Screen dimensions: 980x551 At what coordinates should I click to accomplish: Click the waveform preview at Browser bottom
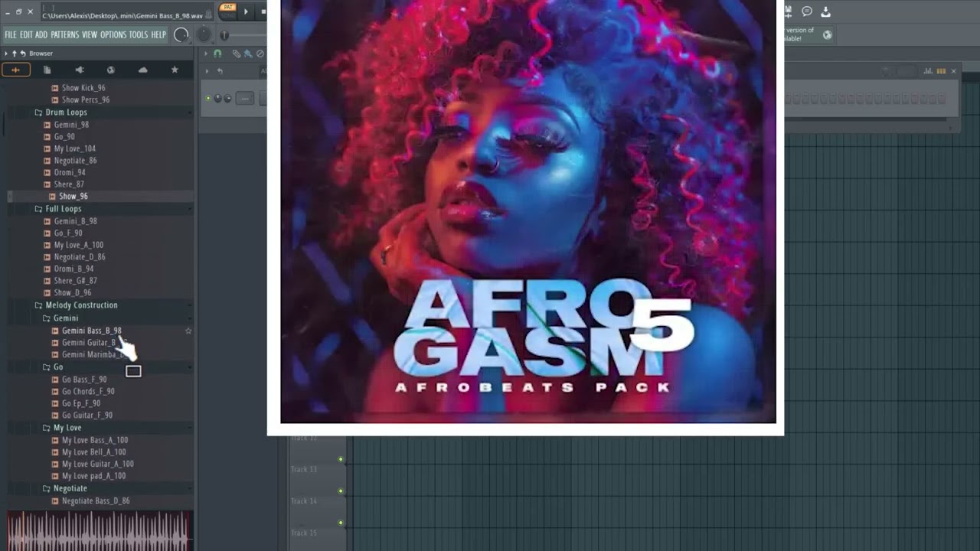(x=100, y=530)
